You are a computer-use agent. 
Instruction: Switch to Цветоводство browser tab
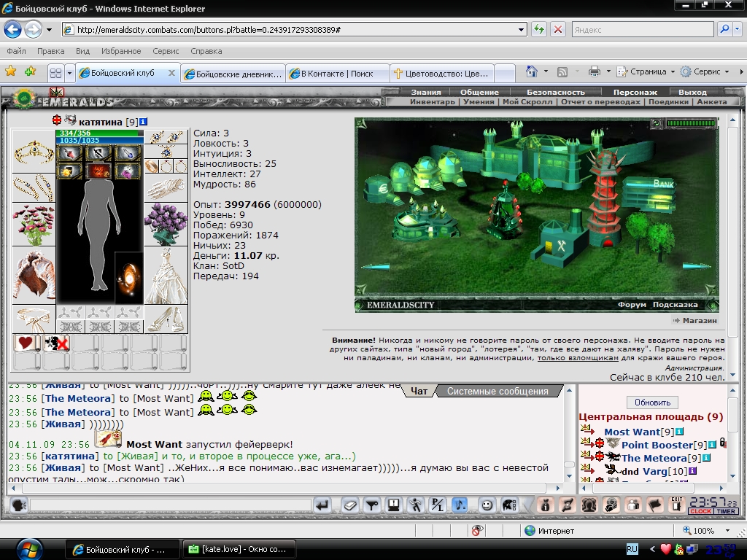(x=442, y=74)
